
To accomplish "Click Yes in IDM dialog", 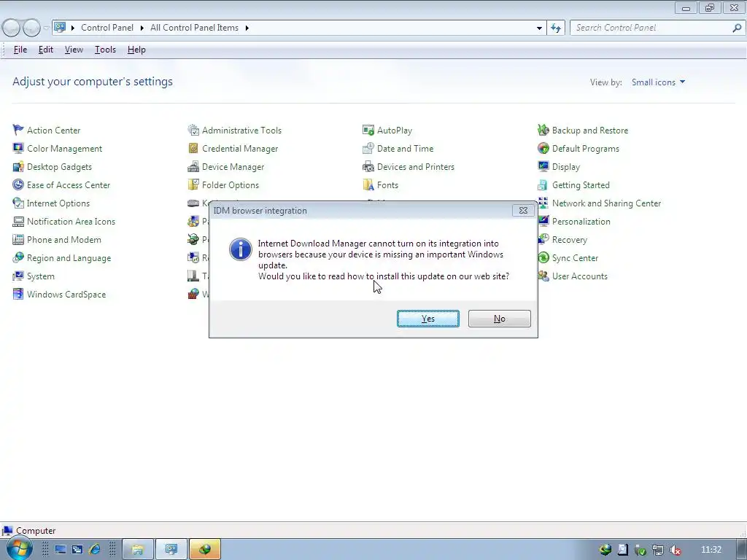I will tap(427, 319).
